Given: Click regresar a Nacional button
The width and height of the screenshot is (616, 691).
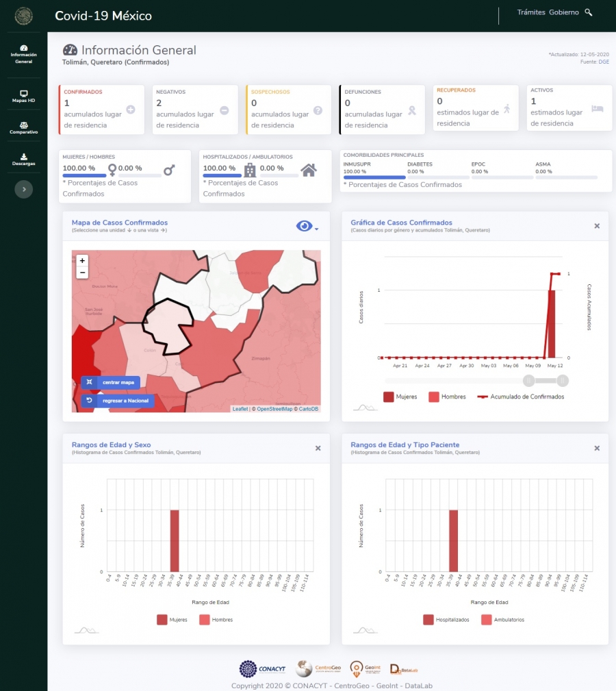Looking at the screenshot, I should 118,400.
